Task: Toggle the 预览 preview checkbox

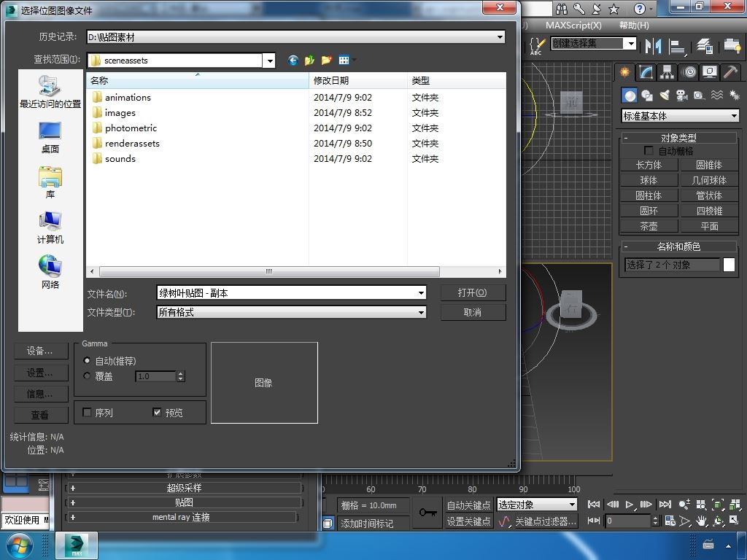Action: click(x=157, y=412)
